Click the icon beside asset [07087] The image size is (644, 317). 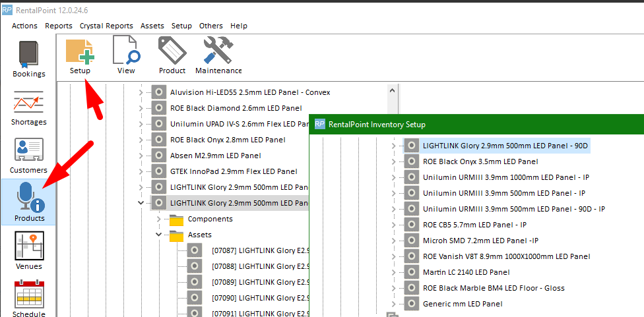click(x=194, y=250)
